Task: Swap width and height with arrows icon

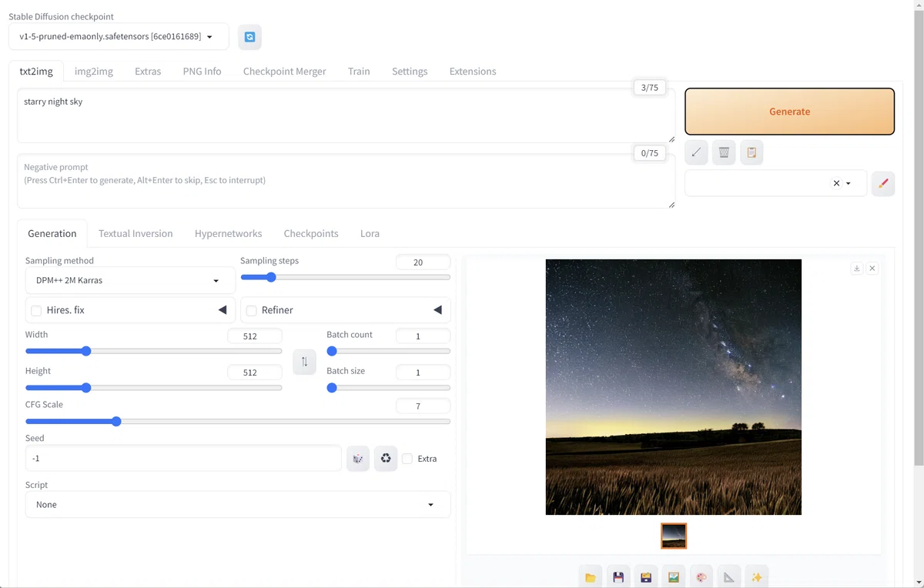Action: point(304,362)
